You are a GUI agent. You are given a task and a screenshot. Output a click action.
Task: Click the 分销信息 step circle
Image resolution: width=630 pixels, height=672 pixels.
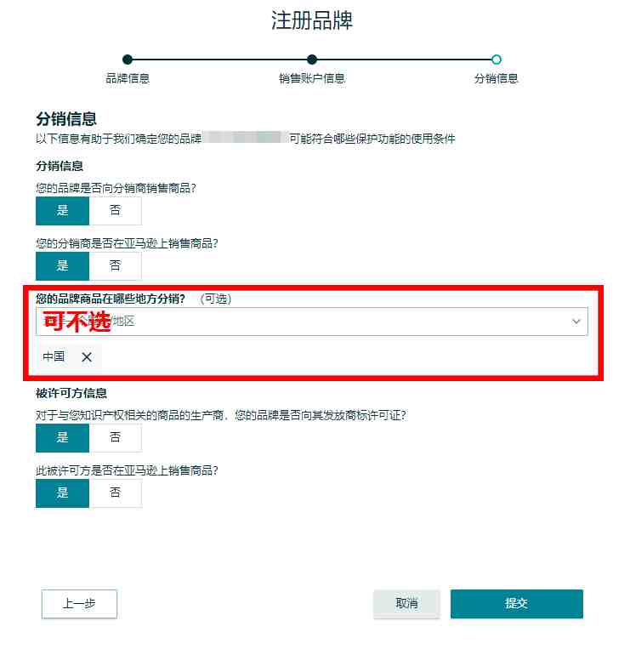(497, 60)
